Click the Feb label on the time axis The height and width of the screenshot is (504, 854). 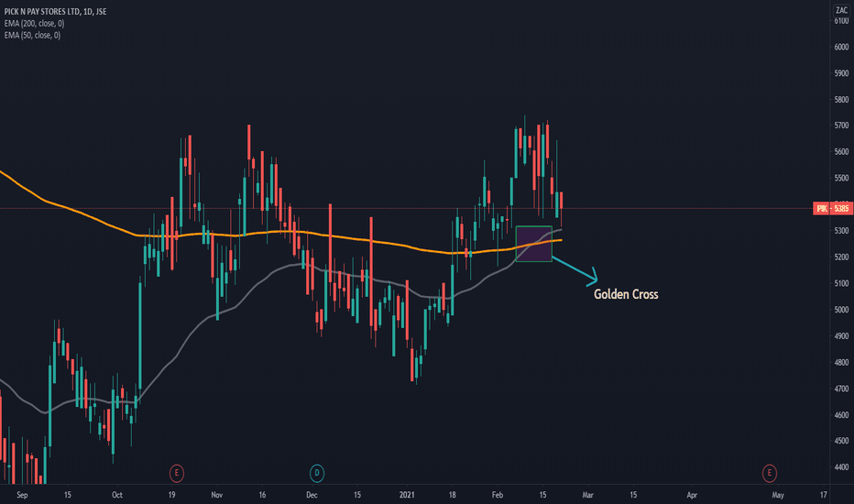coord(498,495)
